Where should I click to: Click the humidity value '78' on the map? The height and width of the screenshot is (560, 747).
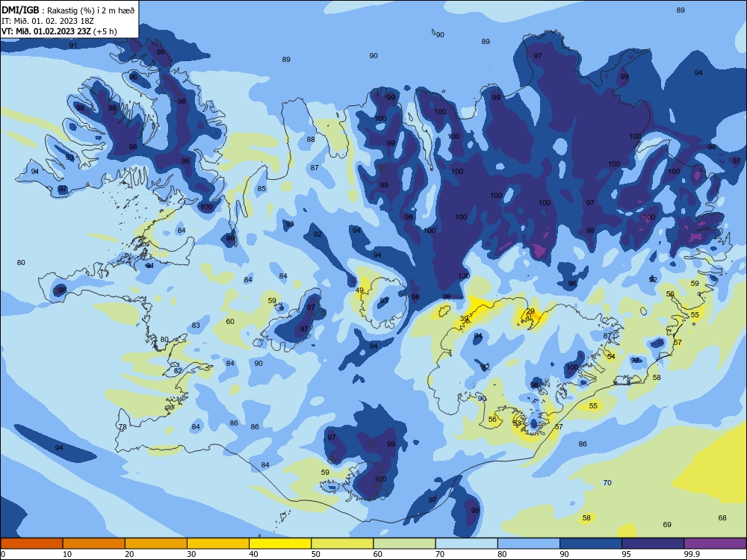pos(123,426)
